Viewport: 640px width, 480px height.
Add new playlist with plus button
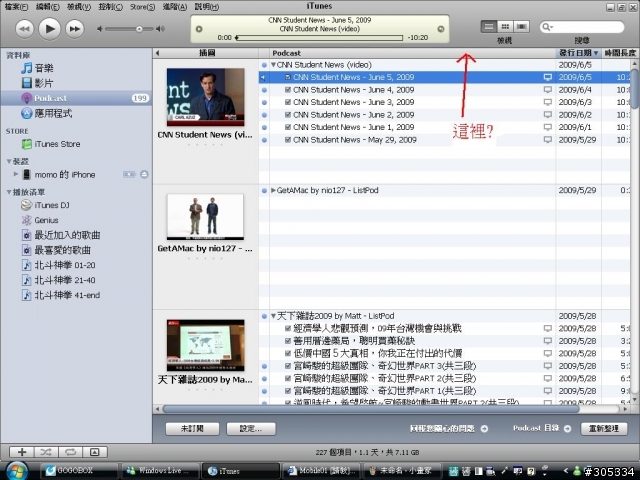22,452
